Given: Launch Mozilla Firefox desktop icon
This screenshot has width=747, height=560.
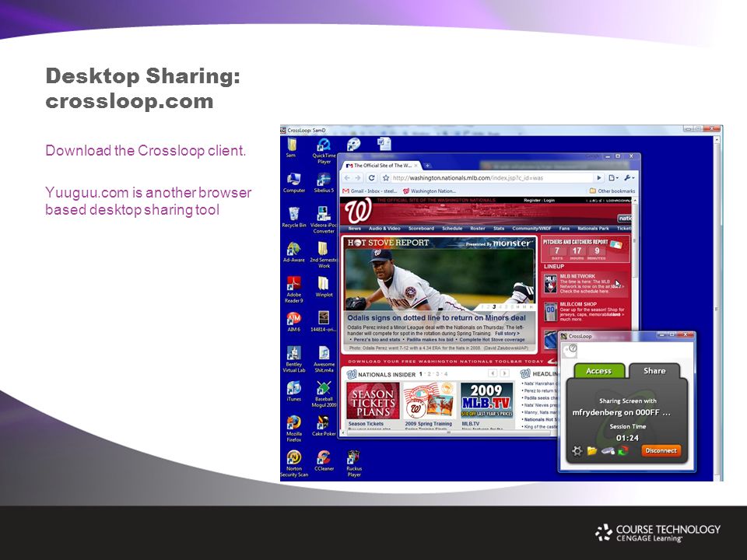Looking at the screenshot, I should pyautogui.click(x=293, y=429).
